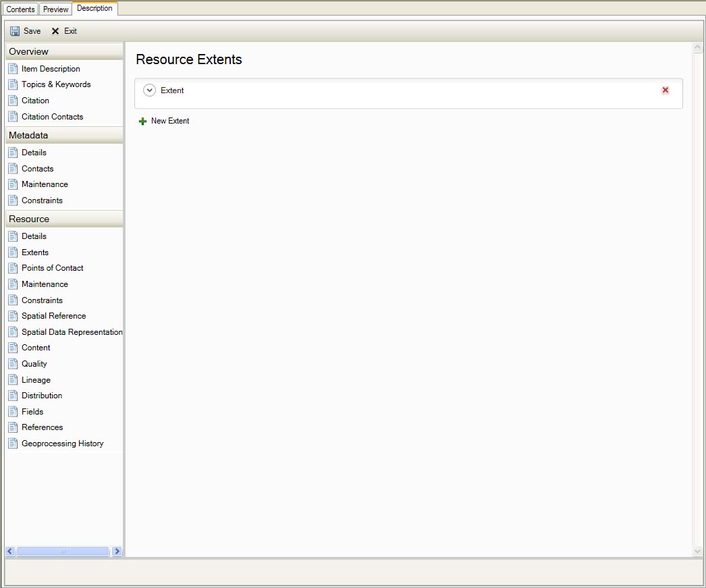Screen dimensions: 706x588
Task: Open Topics & Keywords page
Action: pyautogui.click(x=56, y=84)
